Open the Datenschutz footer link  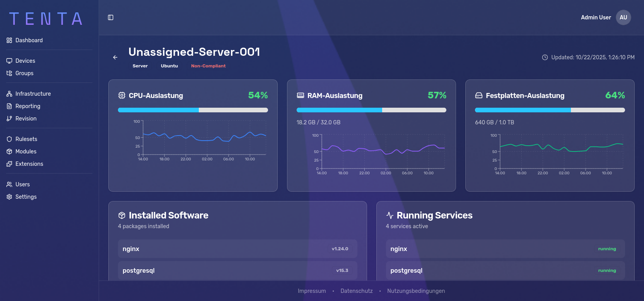coord(356,291)
